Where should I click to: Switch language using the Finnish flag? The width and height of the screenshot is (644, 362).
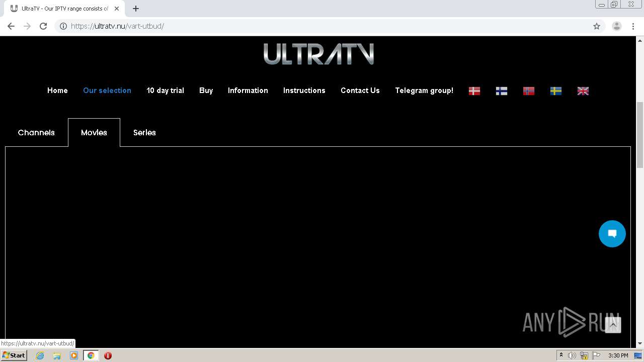point(502,91)
